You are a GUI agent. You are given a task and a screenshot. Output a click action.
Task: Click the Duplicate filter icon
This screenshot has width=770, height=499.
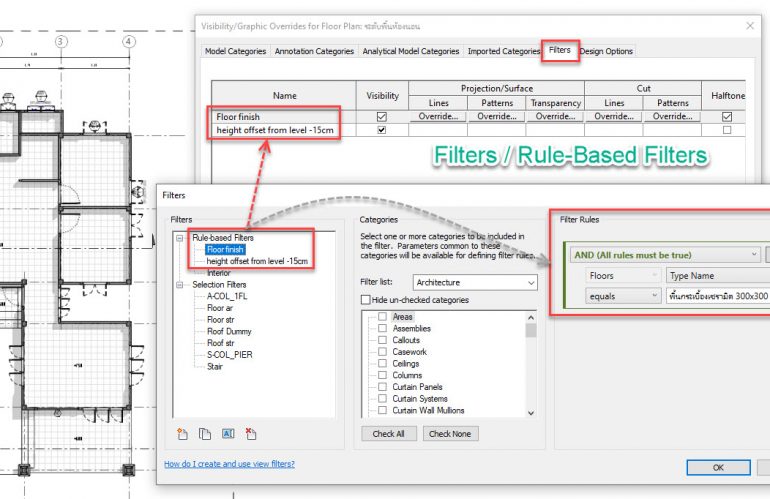(x=205, y=434)
